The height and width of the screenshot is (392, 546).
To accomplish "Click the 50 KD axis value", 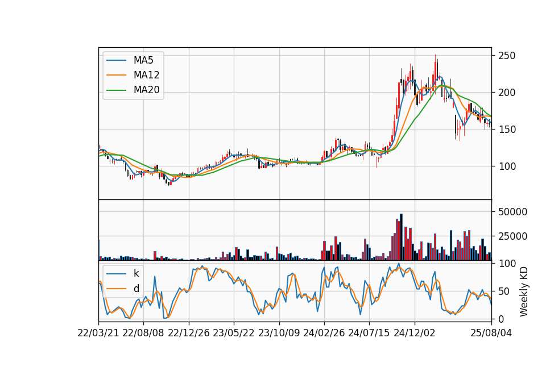I will [504, 291].
